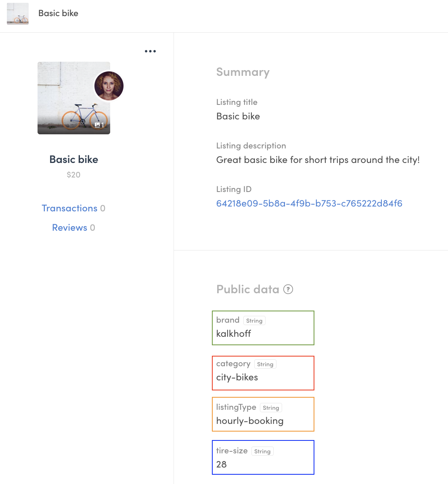
Task: Select the listingType hourly-booking field
Action: (x=263, y=414)
